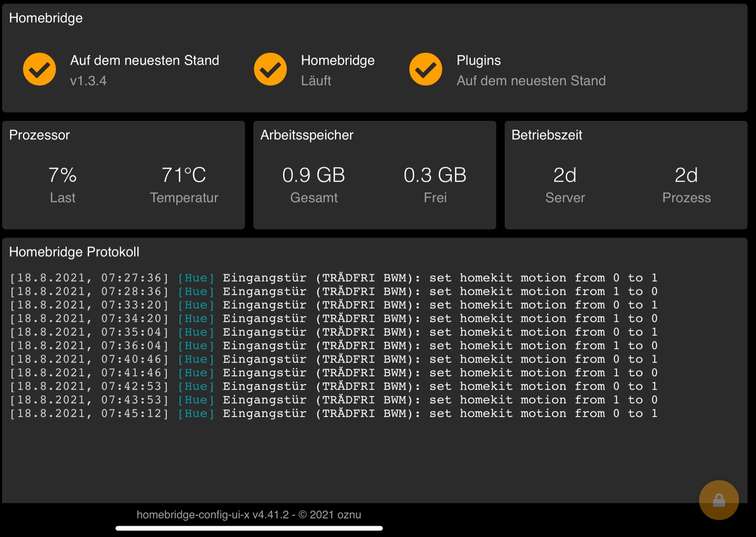This screenshot has width=756, height=537.
Task: Click the Homebridge Protokoll heading
Action: coord(74,252)
